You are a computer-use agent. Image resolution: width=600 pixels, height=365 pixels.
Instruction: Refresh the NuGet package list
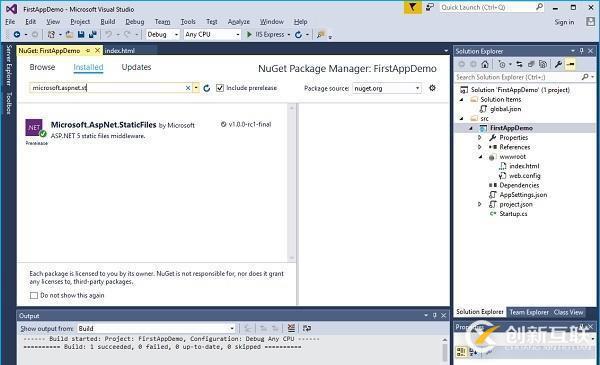(x=207, y=88)
